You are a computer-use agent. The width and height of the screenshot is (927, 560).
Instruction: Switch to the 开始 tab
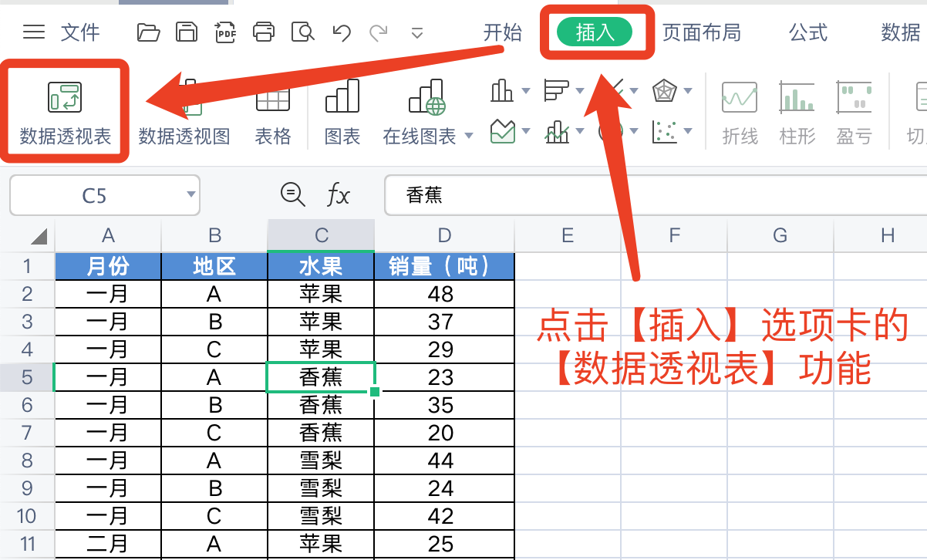pyautogui.click(x=502, y=32)
